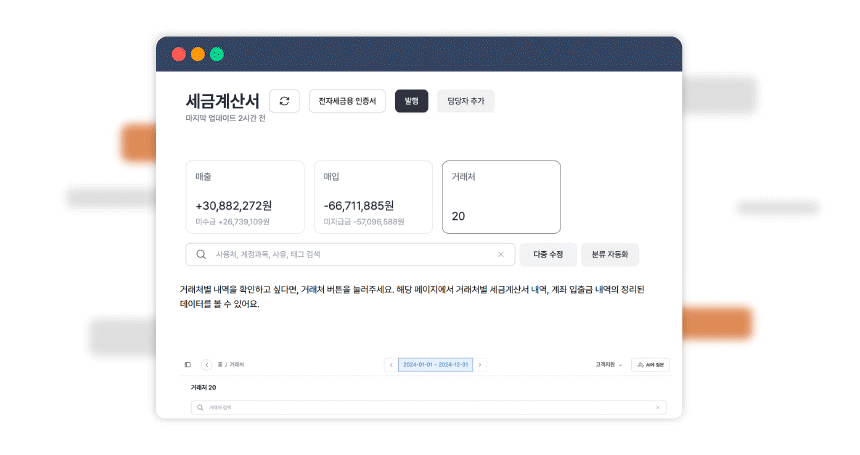The width and height of the screenshot is (860, 455).
Task: Select the 매출 summary card
Action: pyautogui.click(x=245, y=197)
